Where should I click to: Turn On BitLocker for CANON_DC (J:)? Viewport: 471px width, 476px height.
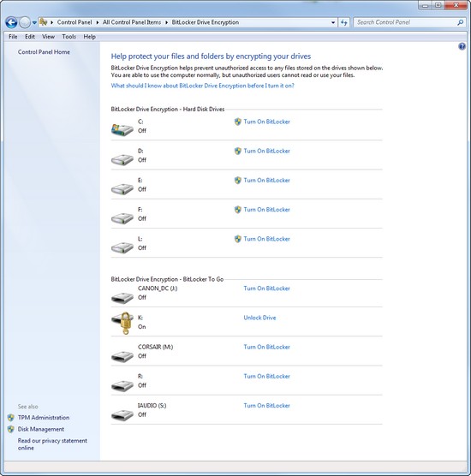[x=266, y=289]
